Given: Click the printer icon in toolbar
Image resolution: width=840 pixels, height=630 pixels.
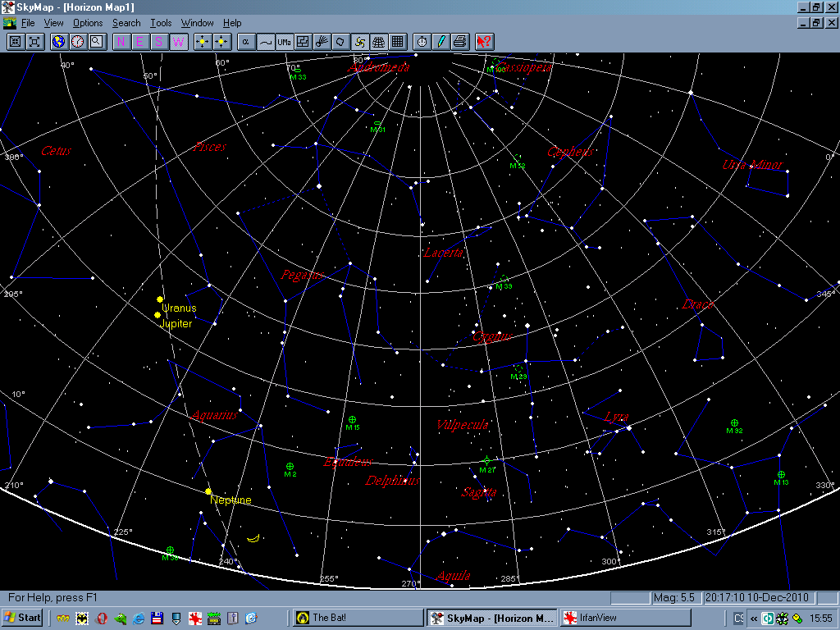Looking at the screenshot, I should tap(459, 42).
